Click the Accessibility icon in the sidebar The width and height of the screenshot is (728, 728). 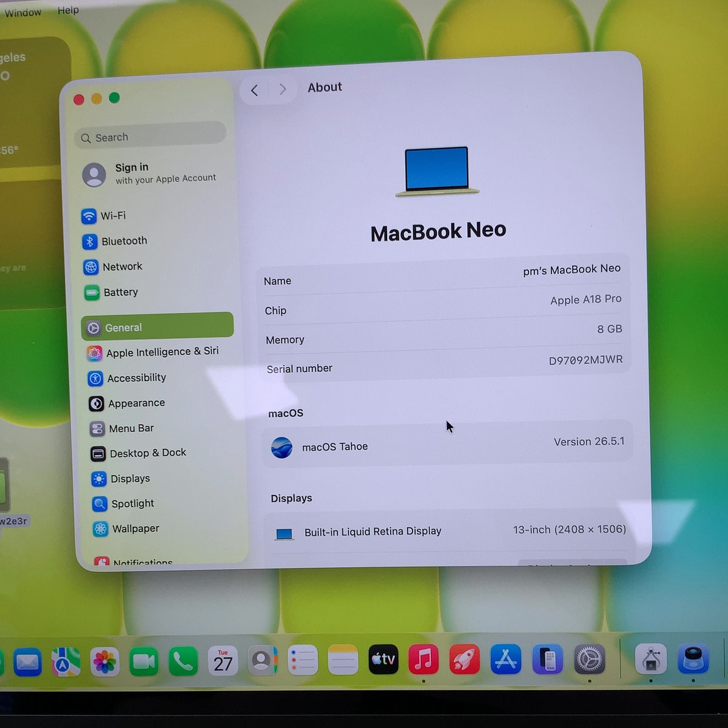tap(95, 379)
